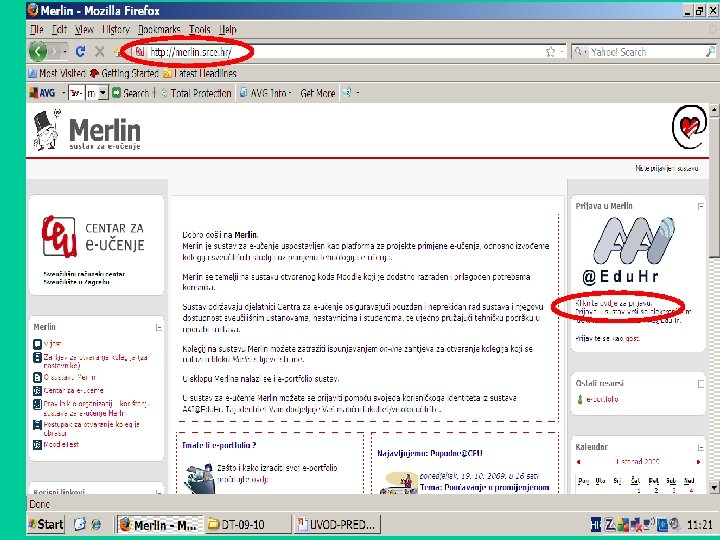
Task: Click the Pravilnik document icon
Action: tap(37, 405)
